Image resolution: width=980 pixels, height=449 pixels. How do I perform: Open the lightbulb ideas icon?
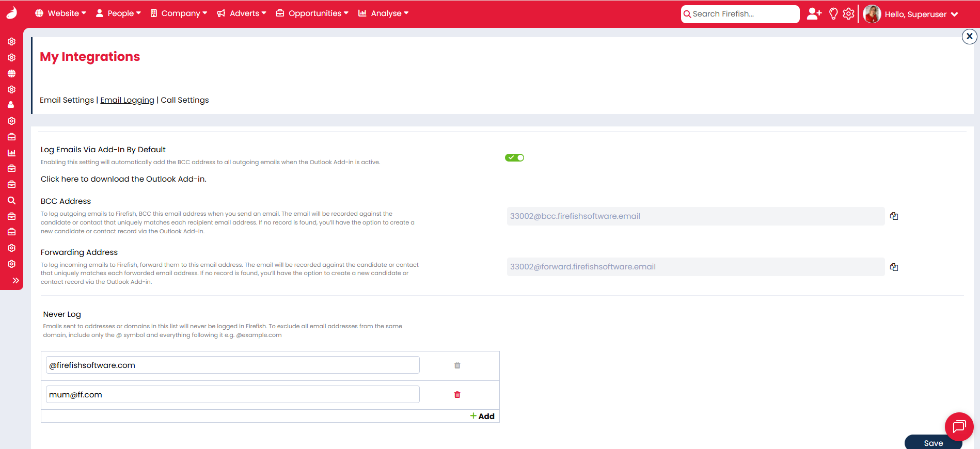[833, 14]
